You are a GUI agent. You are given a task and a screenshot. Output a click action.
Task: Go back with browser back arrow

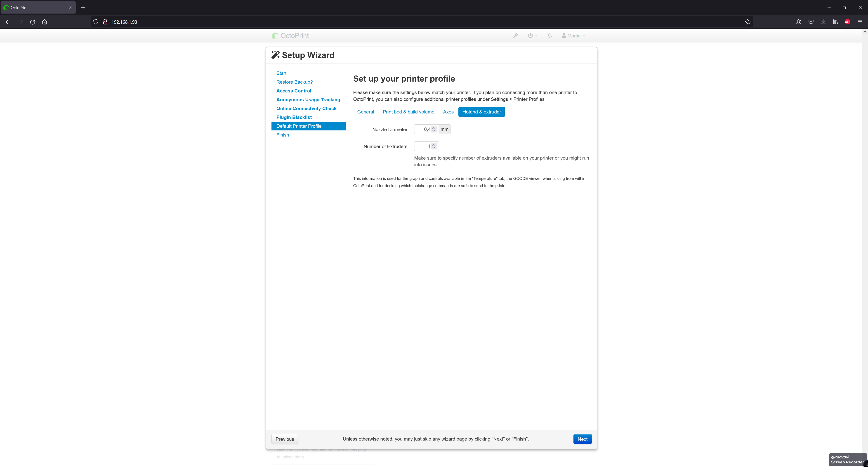coord(8,22)
